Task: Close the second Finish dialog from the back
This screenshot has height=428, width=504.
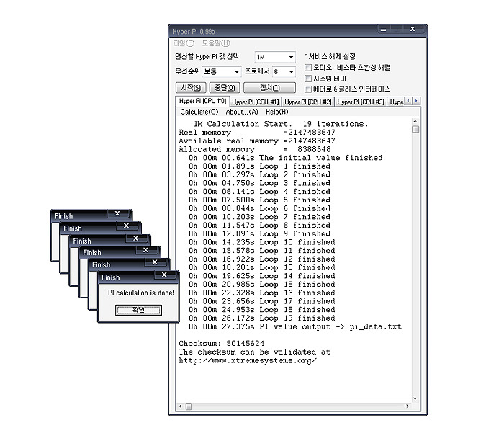Action: (126, 226)
